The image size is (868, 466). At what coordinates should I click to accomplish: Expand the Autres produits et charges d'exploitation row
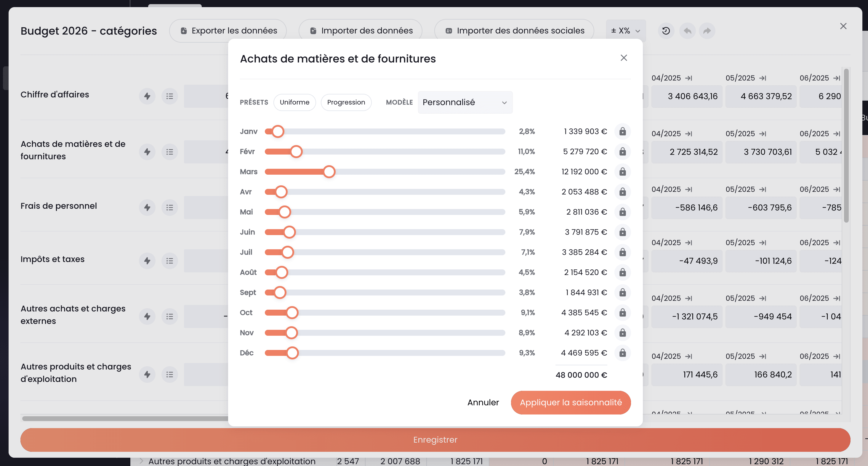(x=142, y=461)
